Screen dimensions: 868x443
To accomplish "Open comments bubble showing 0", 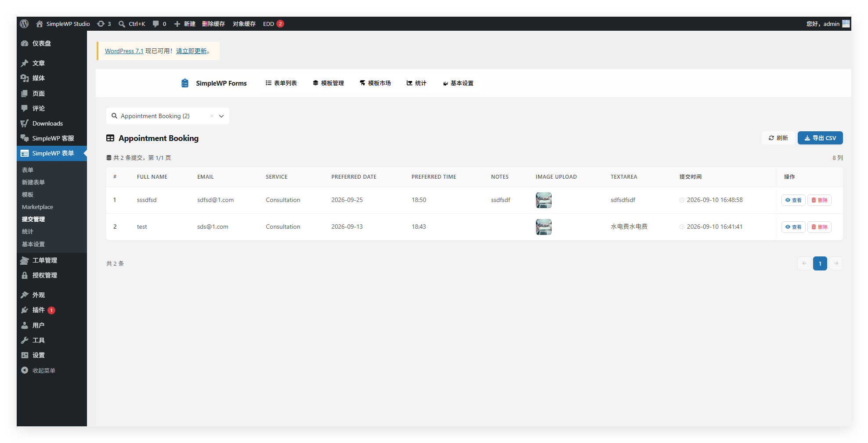I will pyautogui.click(x=159, y=24).
